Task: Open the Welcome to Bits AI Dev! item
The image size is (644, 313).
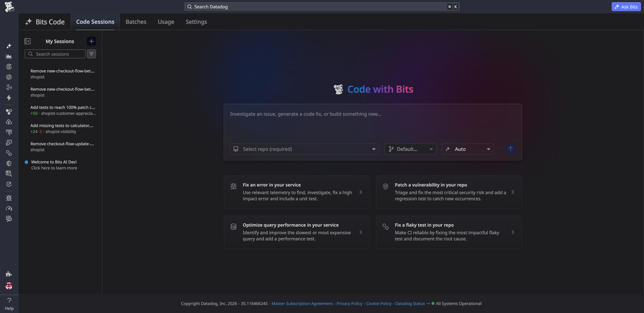Action: pyautogui.click(x=53, y=165)
